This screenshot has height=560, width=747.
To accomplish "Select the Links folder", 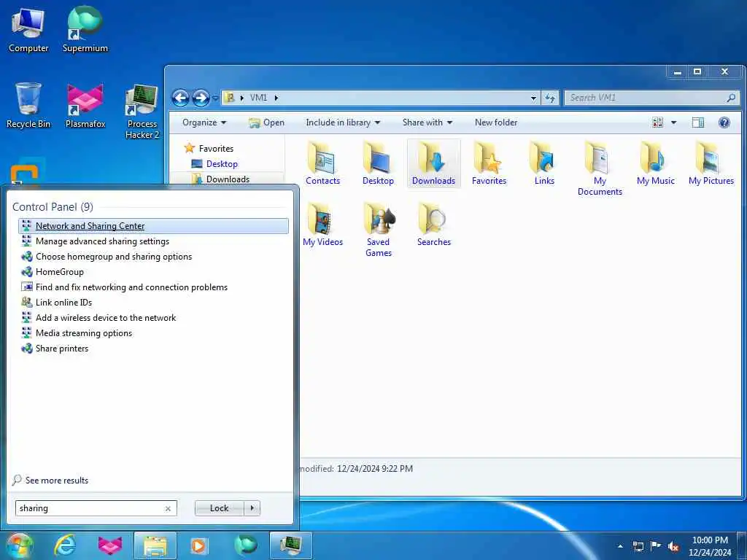I will (x=544, y=163).
